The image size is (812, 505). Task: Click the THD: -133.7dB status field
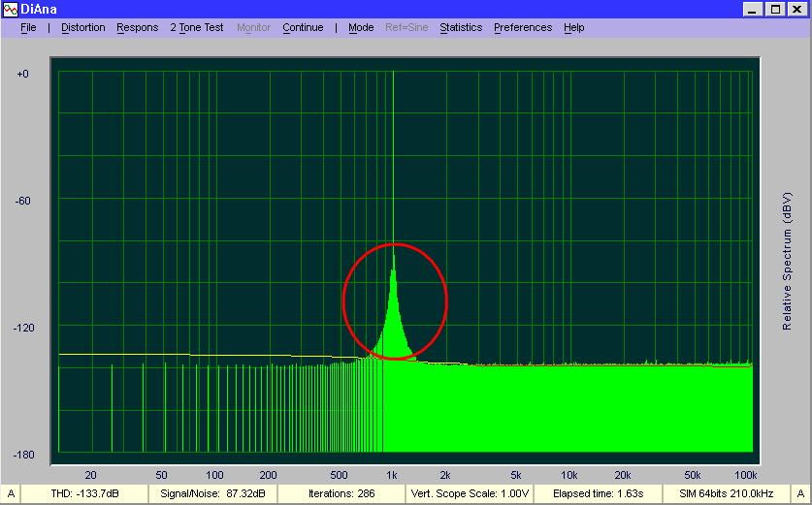[x=85, y=493]
